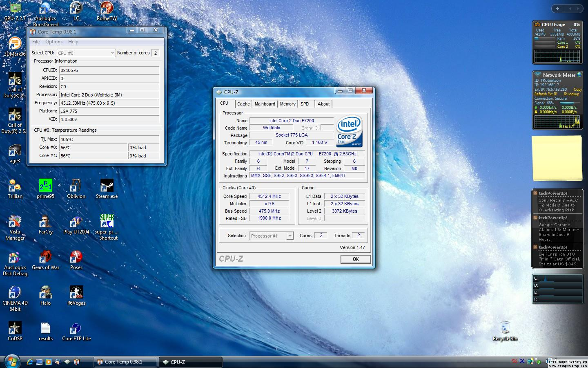
Task: Click the yellow sticky note gadget
Action: (x=557, y=158)
